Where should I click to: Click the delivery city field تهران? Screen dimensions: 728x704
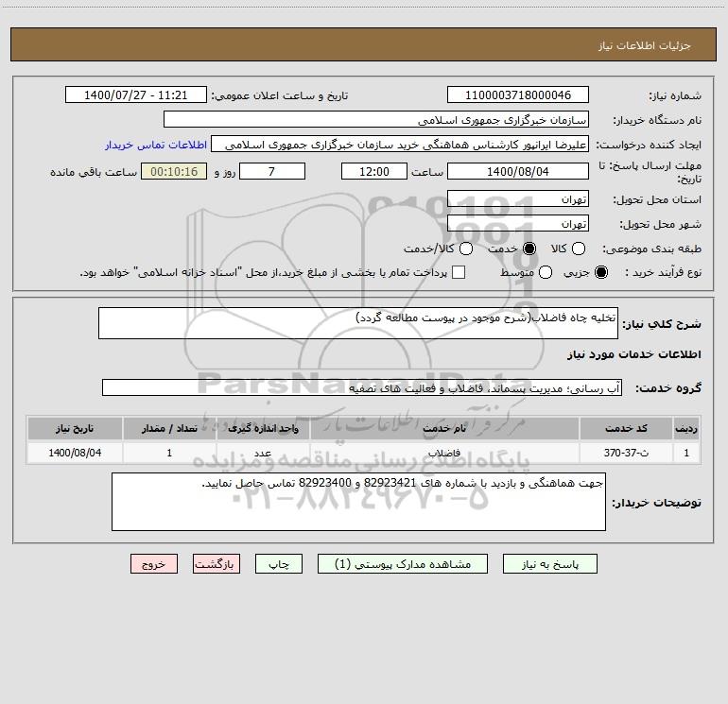(x=518, y=224)
